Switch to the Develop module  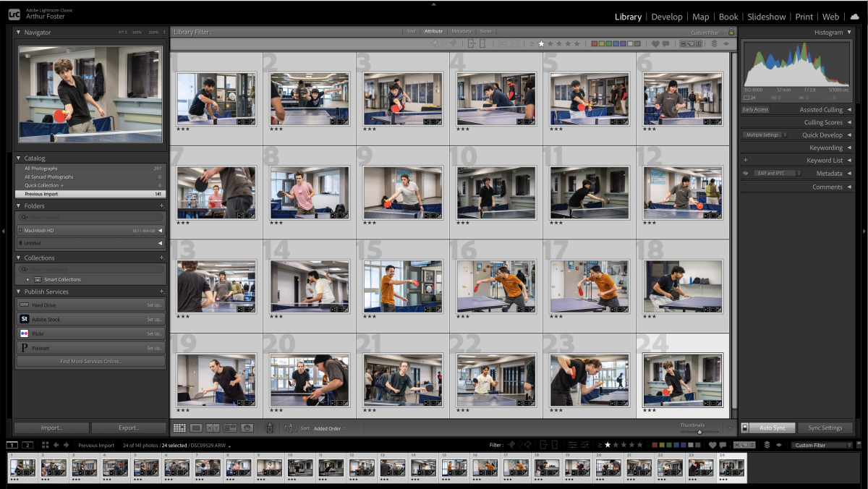[666, 17]
